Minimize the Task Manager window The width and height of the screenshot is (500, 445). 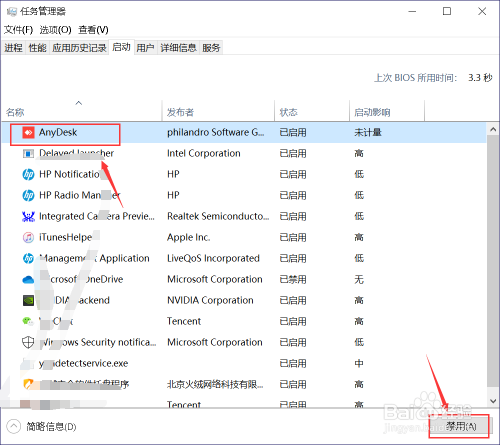[x=412, y=12]
